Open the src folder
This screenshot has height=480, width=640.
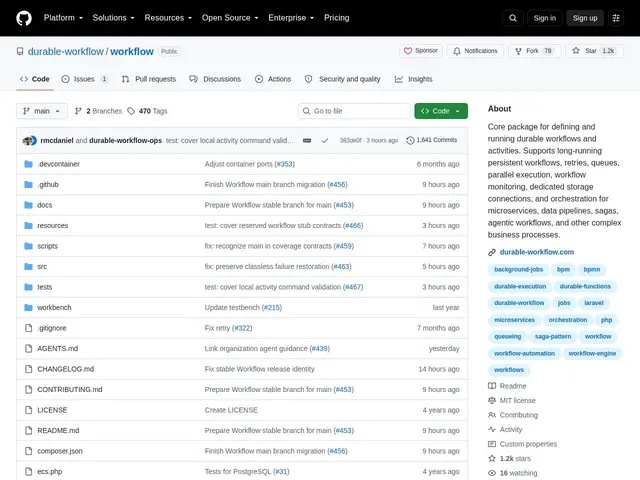tap(42, 267)
